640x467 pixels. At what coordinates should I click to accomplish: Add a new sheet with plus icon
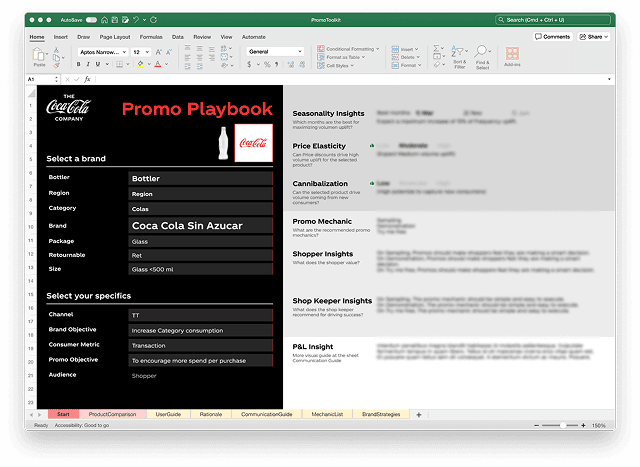[419, 414]
